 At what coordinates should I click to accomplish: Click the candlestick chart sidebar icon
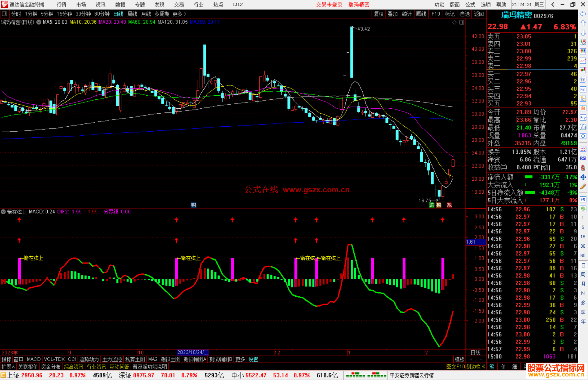583,70
